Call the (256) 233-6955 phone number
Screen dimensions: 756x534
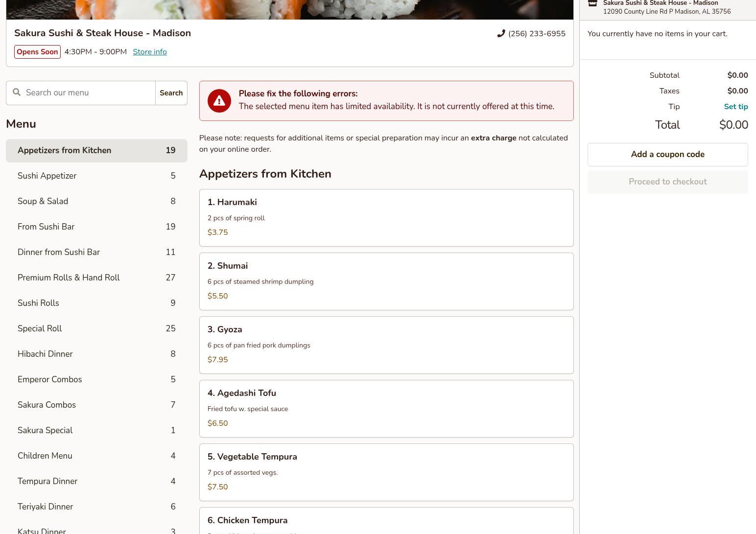pyautogui.click(x=537, y=34)
